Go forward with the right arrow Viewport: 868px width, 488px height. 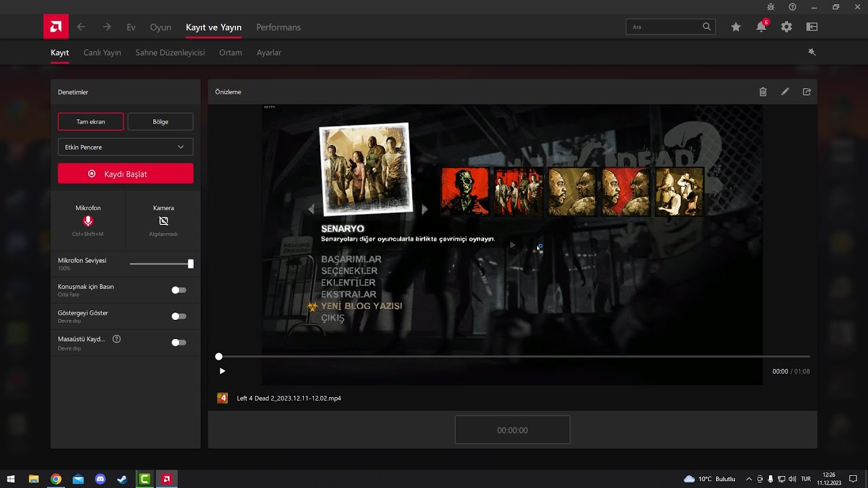106,27
